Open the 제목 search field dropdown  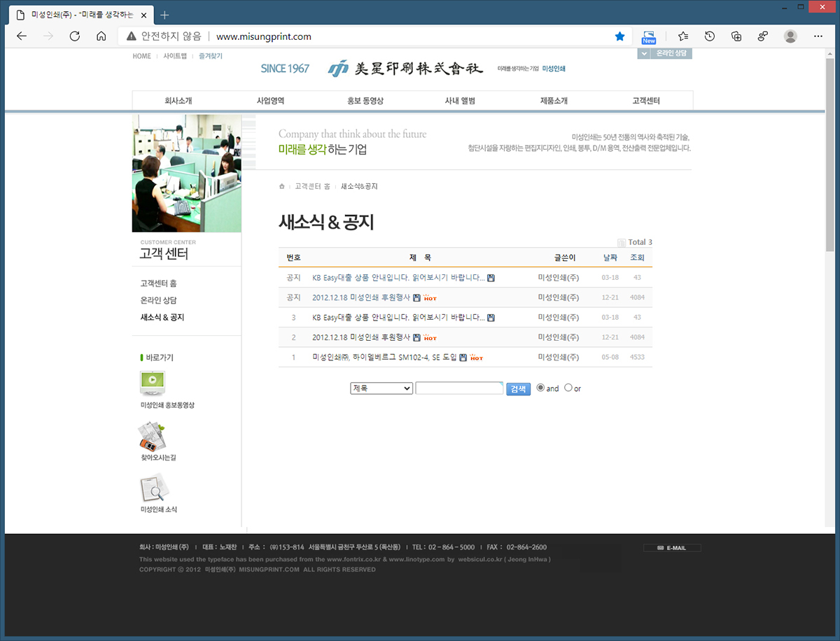pyautogui.click(x=381, y=388)
